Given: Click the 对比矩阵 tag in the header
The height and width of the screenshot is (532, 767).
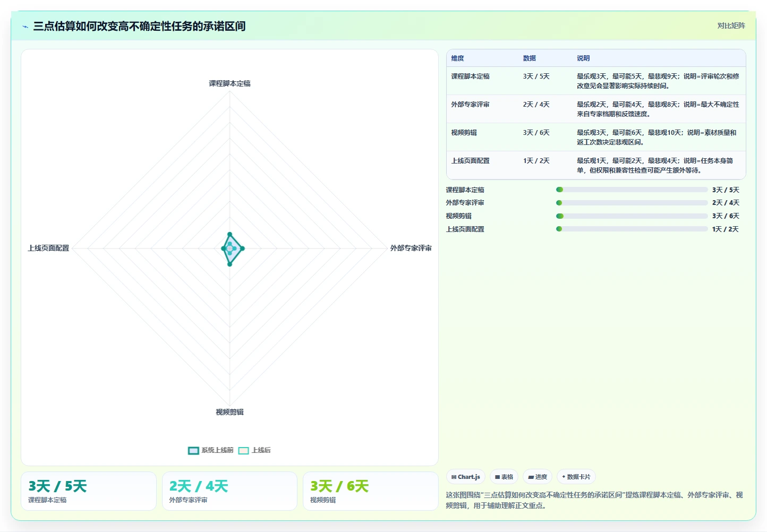Looking at the screenshot, I should pyautogui.click(x=731, y=25).
